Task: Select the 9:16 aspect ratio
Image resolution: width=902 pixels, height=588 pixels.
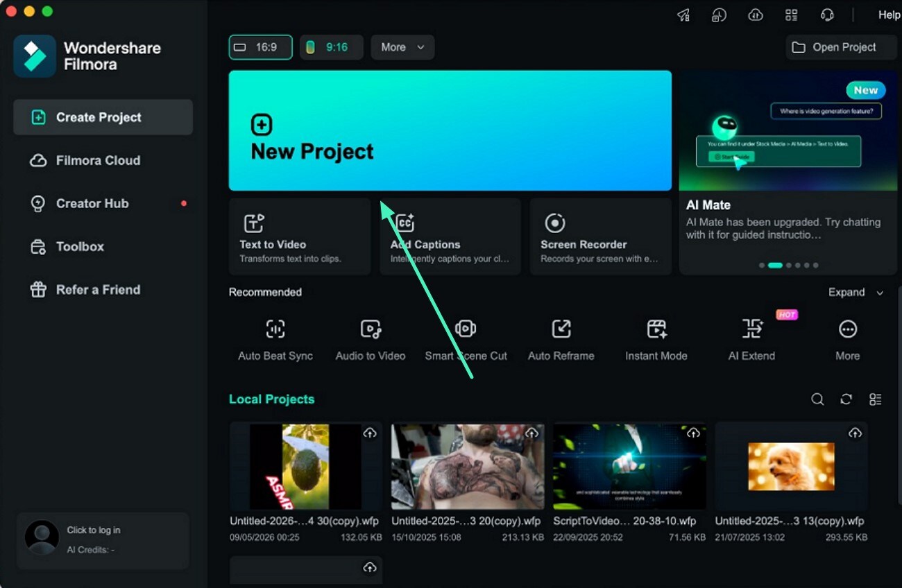Action: coord(331,47)
